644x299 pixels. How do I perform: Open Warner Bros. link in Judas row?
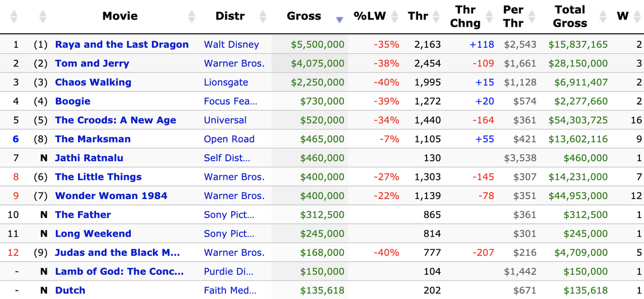point(234,253)
